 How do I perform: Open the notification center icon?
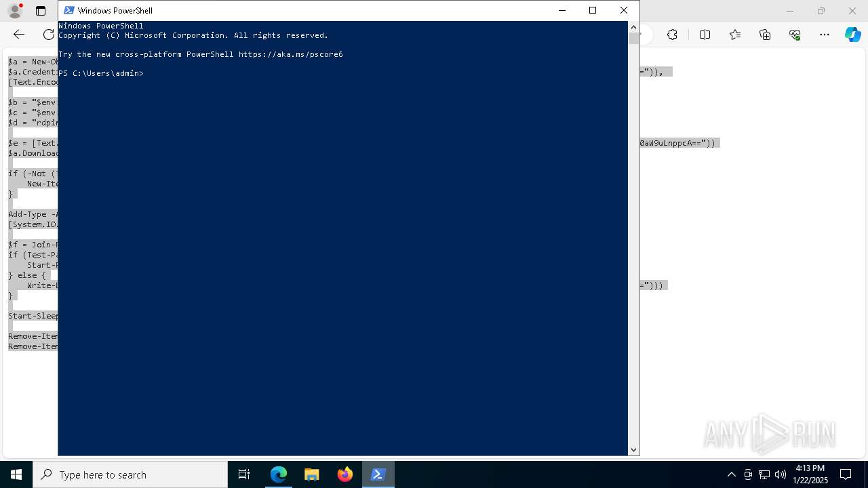click(846, 474)
